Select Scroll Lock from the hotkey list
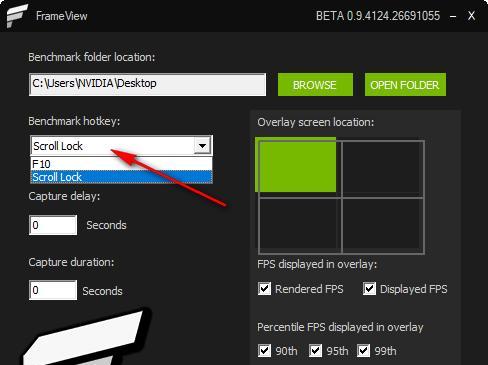This screenshot has width=488, height=365. click(x=121, y=177)
